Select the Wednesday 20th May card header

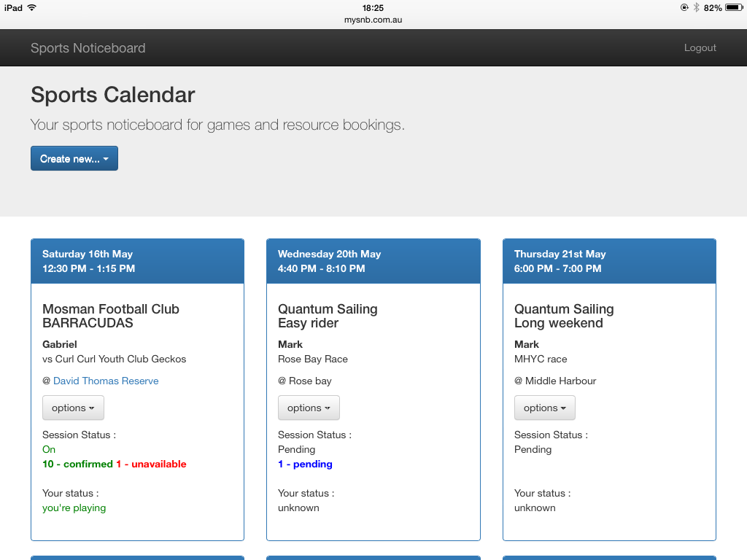coord(373,262)
